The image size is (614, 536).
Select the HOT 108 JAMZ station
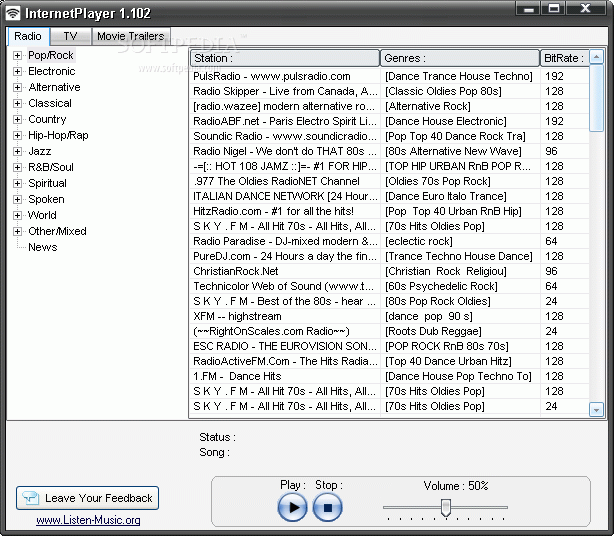click(x=390, y=166)
